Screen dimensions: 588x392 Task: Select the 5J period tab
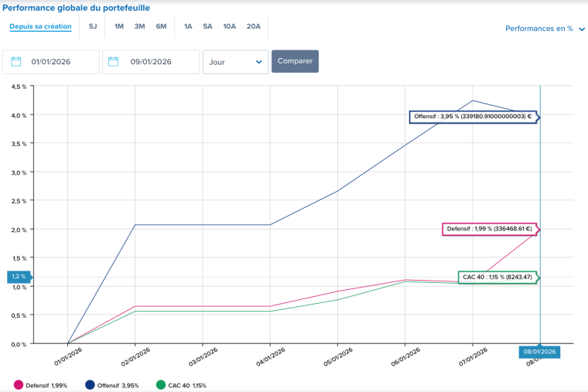point(93,26)
